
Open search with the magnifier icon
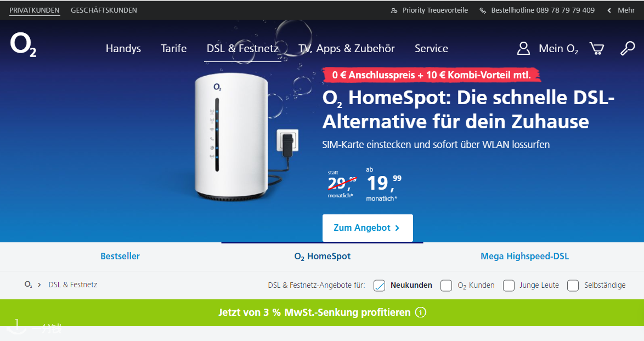(x=628, y=48)
